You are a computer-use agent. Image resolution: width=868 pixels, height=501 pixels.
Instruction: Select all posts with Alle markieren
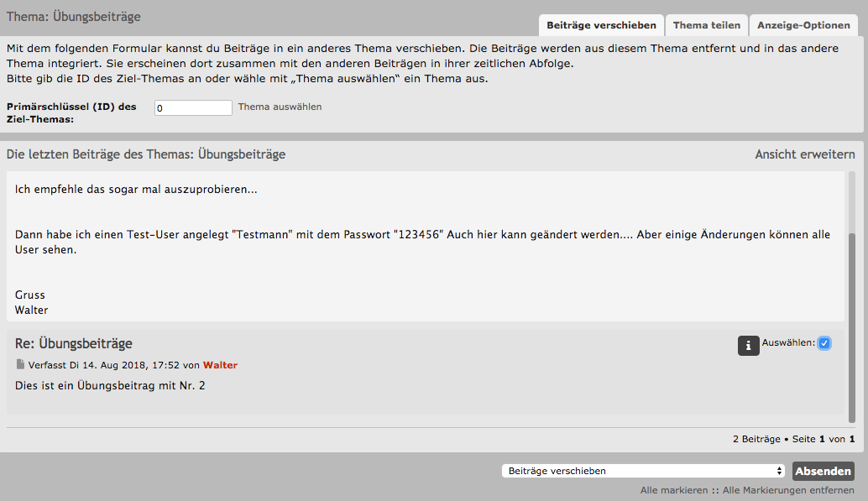click(673, 490)
